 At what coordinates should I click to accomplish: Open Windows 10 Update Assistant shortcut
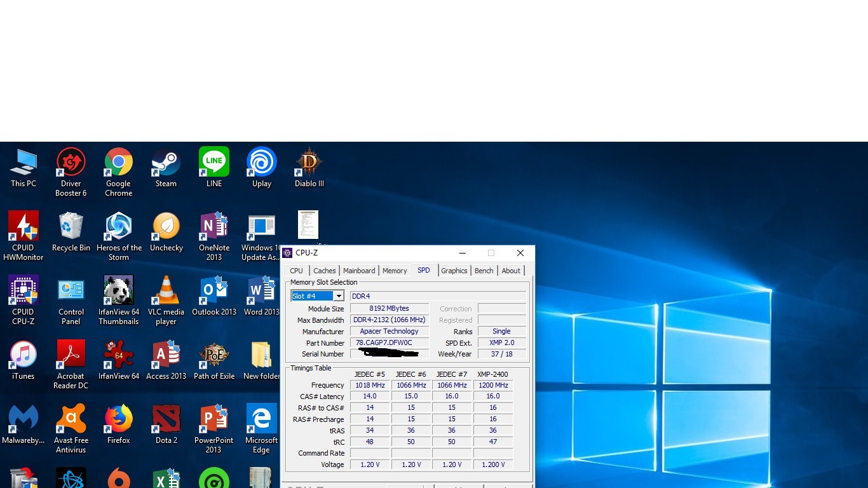click(x=261, y=236)
